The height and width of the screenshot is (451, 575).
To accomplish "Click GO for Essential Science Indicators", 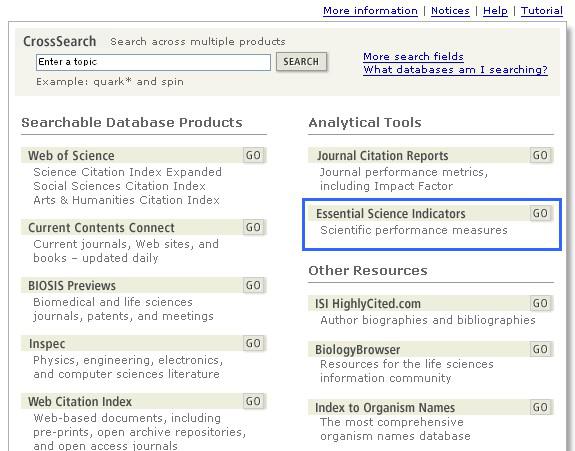I will pyautogui.click(x=541, y=213).
